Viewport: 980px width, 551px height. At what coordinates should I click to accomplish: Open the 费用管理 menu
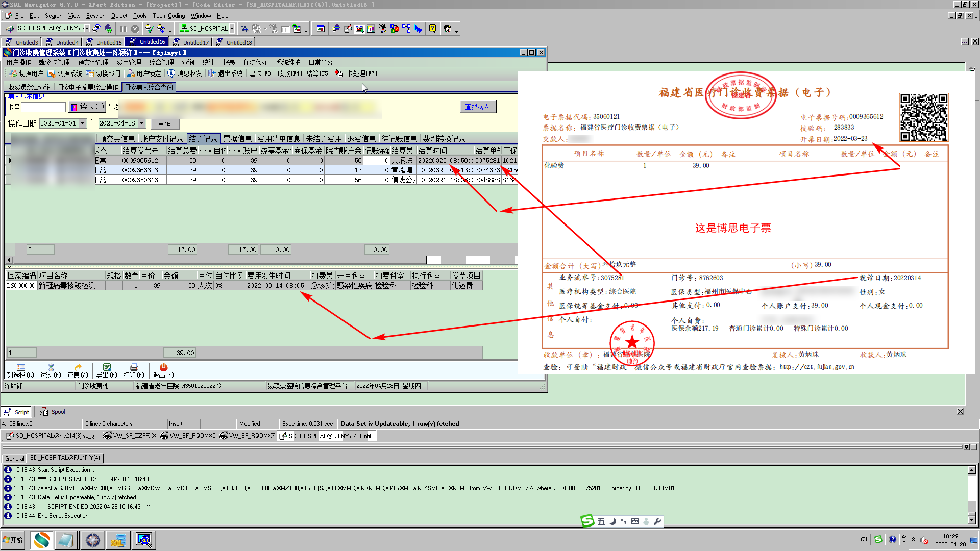click(129, 62)
